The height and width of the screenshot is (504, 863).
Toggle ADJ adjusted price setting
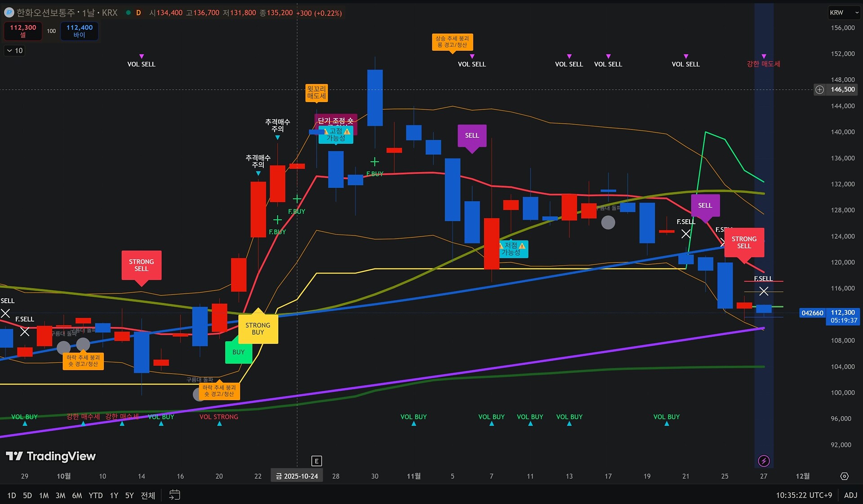pos(850,495)
